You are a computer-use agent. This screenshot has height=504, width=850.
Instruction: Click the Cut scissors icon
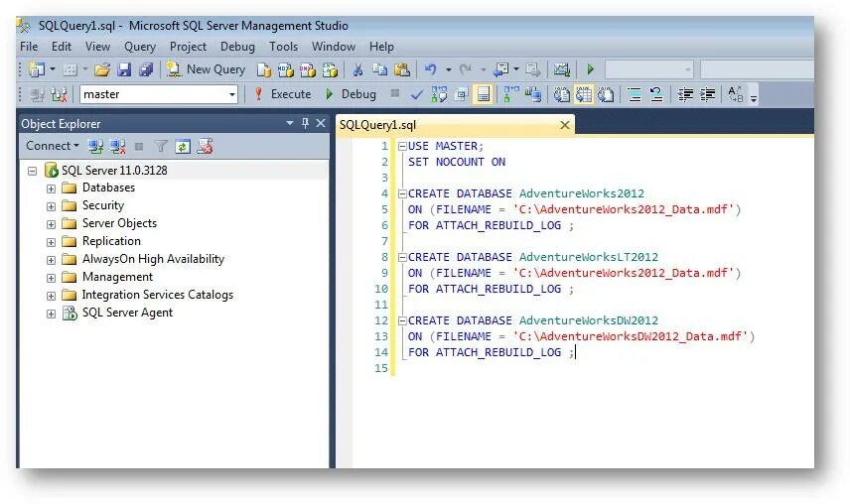coord(357,69)
